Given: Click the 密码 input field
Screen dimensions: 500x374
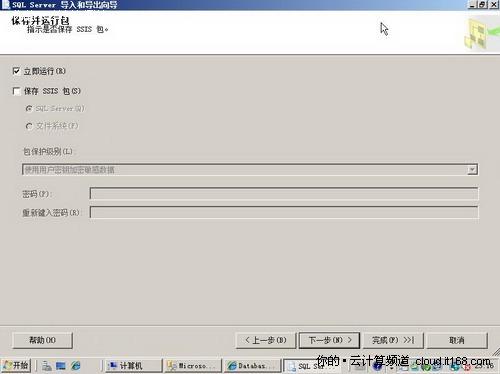Looking at the screenshot, I should (x=284, y=194).
